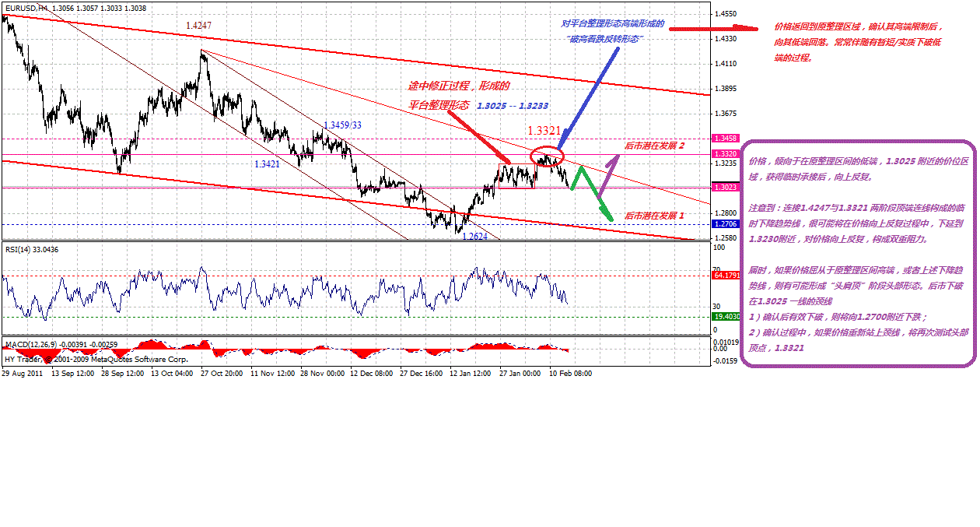Select the red 1.3321 high label
Image resolution: width=980 pixels, height=527 pixels.
[544, 132]
